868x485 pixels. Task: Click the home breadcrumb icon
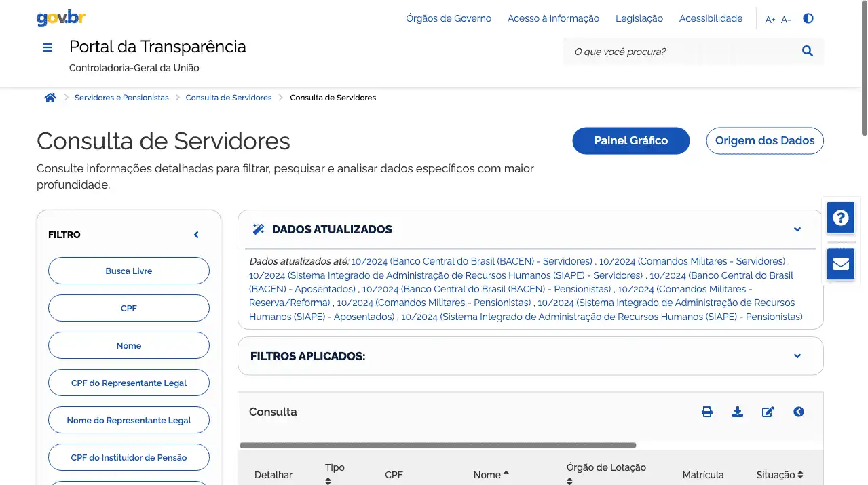pyautogui.click(x=50, y=98)
